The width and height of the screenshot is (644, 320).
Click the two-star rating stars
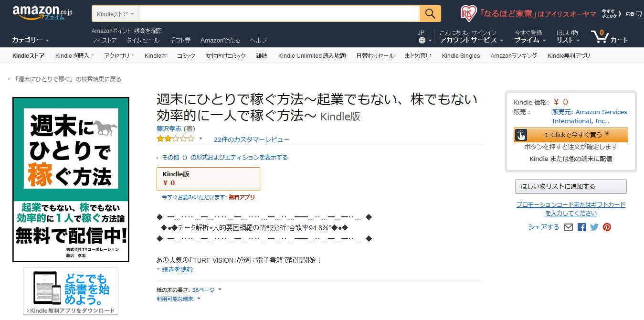tap(176, 139)
